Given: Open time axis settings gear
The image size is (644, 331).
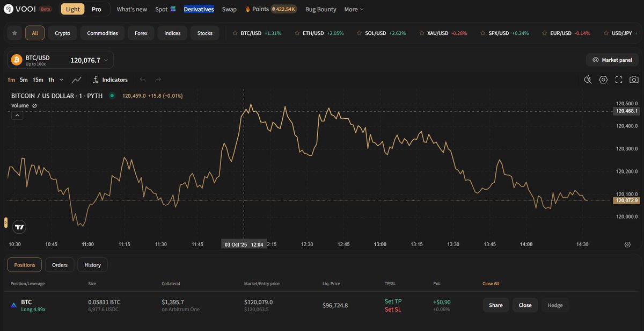Looking at the screenshot, I should tap(627, 244).
